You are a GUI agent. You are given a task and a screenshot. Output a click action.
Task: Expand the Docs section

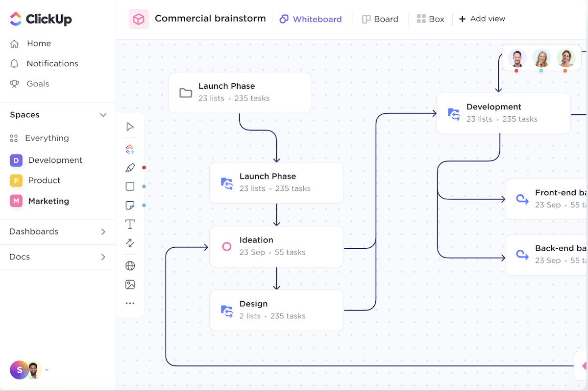[103, 257]
